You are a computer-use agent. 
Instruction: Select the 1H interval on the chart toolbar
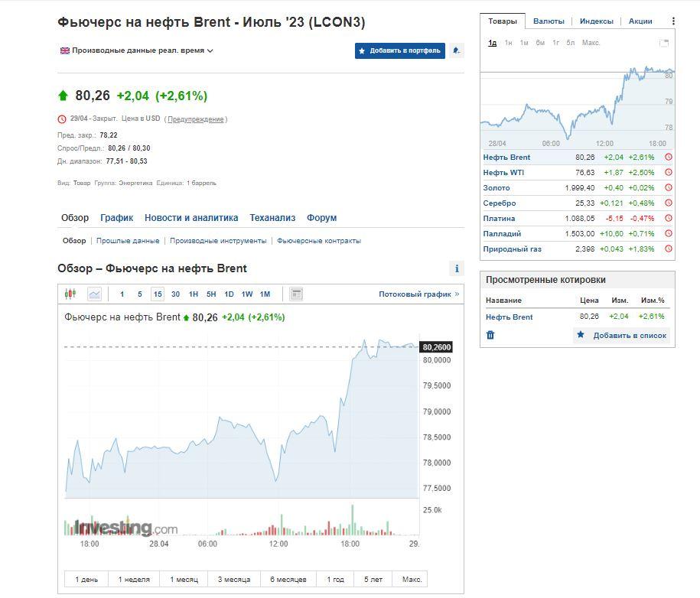pos(194,293)
